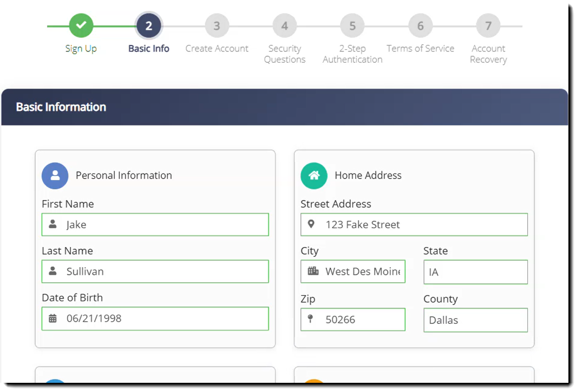Click the calendar icon in Date of Birth

coord(53,318)
